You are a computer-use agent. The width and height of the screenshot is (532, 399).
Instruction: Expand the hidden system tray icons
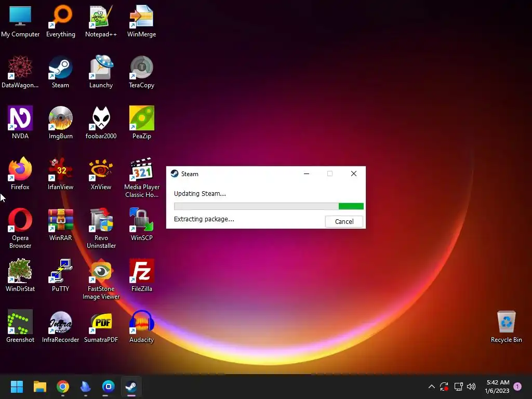432,387
